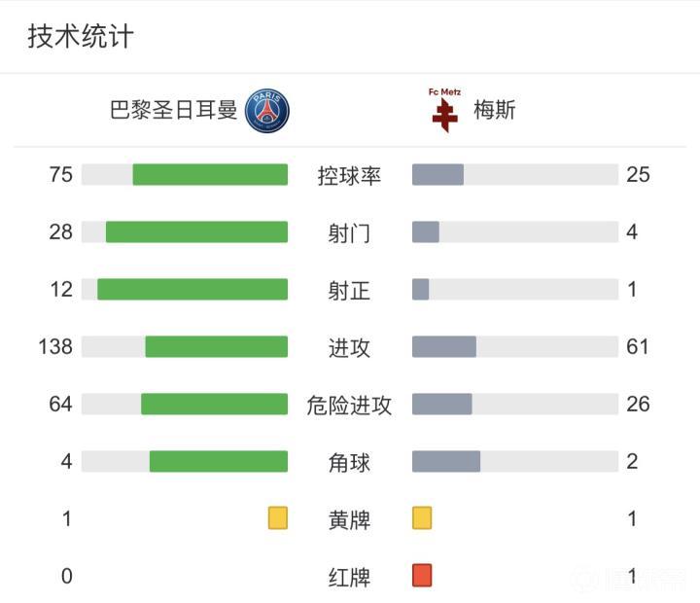700x603 pixels.
Task: Click Metz's gray 角球 bar
Action: point(446,461)
